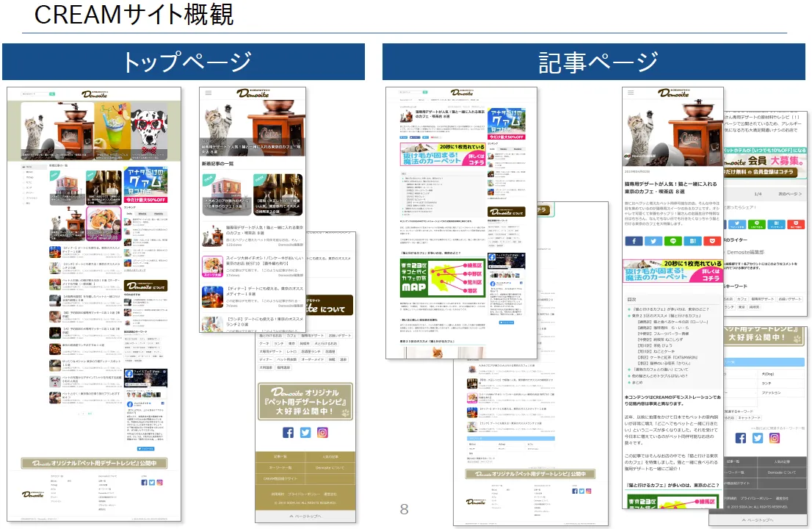Share via Pocket button below mobile article intro
812x529 pixels.
713,241
